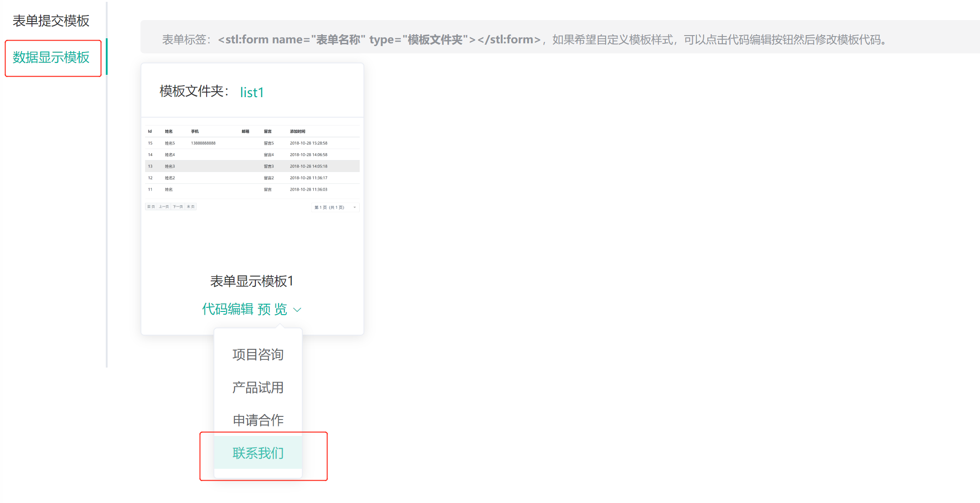Screen dimensions: 980x503
Task: Switch to the 表单提交模板 tab
Action: (51, 21)
